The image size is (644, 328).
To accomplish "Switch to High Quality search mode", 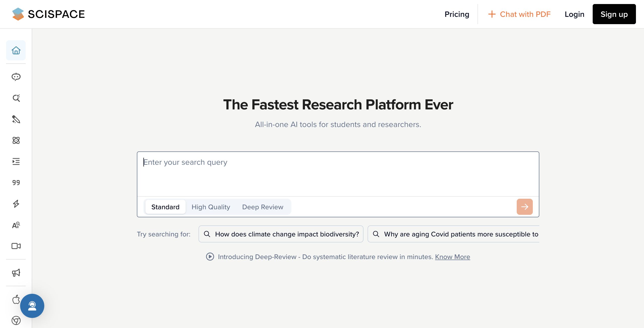I will click(x=211, y=207).
